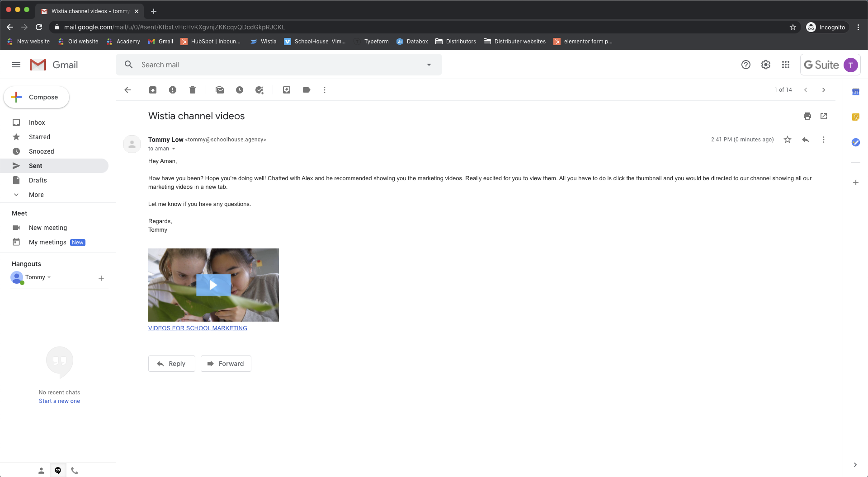Click sender avatar of Tommy Low
The image size is (868, 477).
(x=132, y=144)
